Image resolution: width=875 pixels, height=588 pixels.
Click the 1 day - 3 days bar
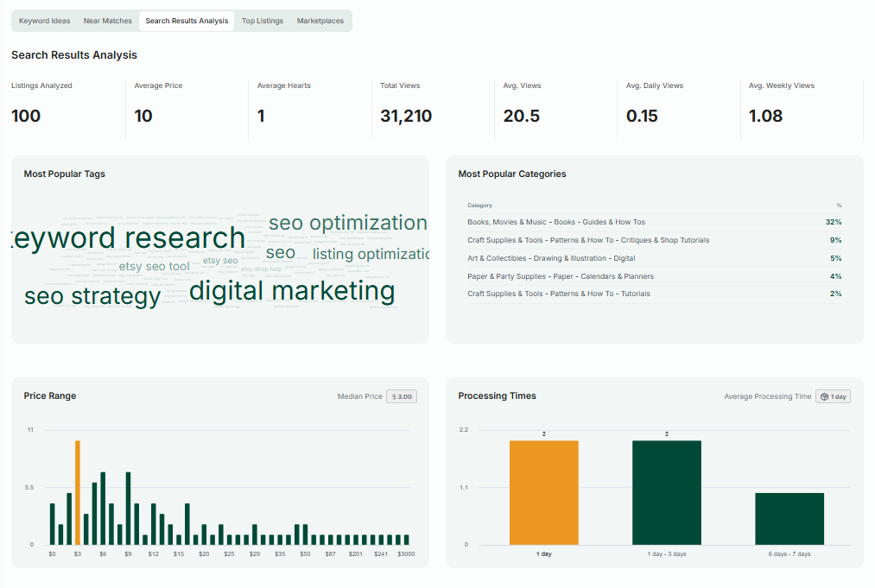coord(667,492)
